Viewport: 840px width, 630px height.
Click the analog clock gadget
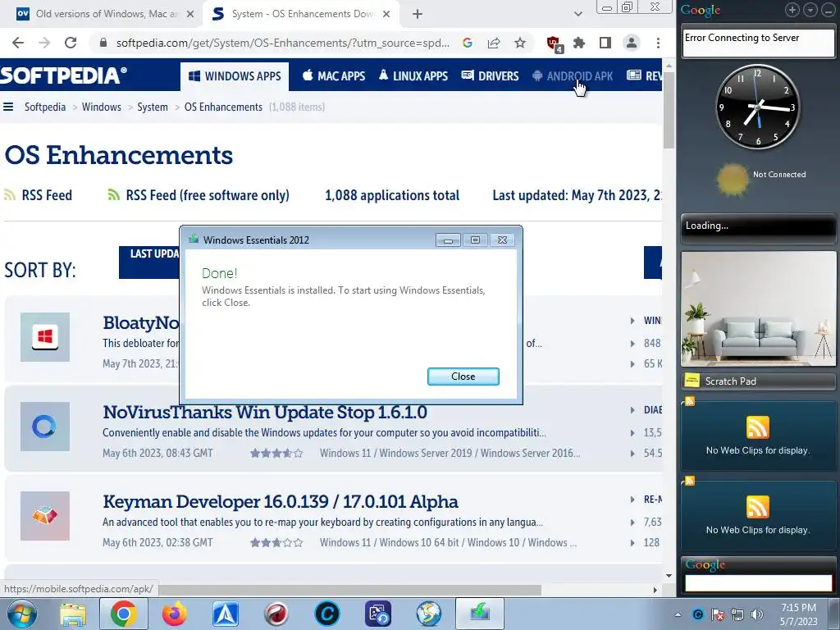click(x=757, y=107)
